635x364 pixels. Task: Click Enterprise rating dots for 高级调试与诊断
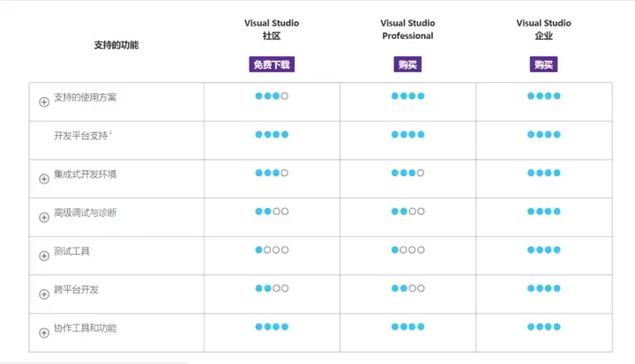544,212
